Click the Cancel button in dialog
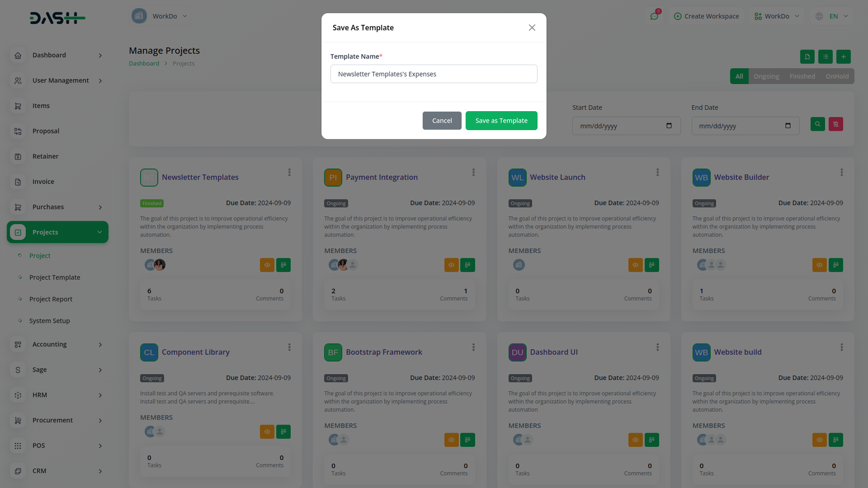Image resolution: width=868 pixels, height=488 pixels. [442, 120]
